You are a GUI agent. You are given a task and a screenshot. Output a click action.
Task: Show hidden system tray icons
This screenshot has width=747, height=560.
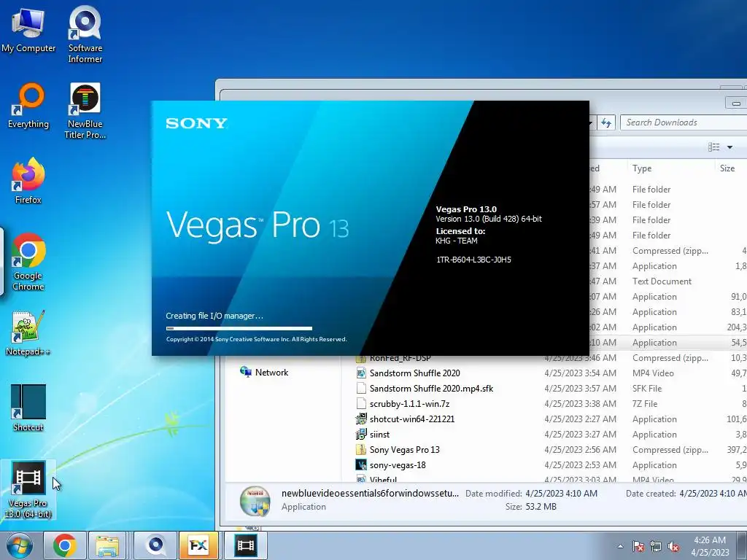[x=620, y=546]
